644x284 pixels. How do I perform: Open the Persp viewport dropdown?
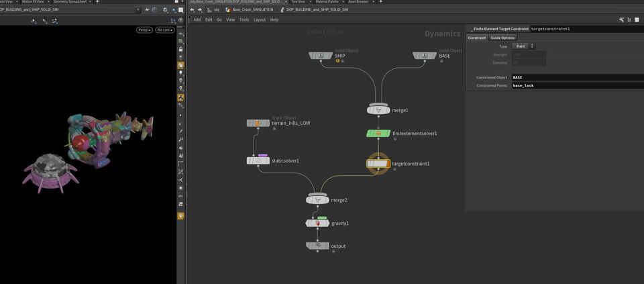145,30
